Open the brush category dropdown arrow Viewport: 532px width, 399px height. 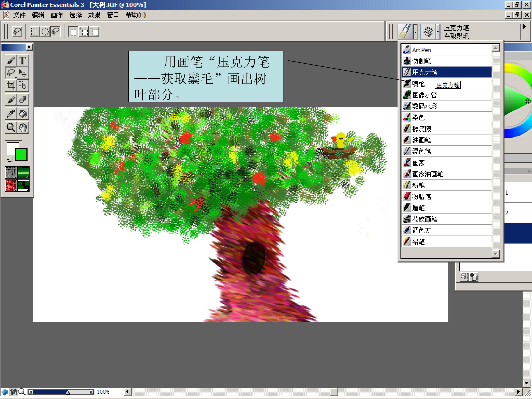[415, 32]
